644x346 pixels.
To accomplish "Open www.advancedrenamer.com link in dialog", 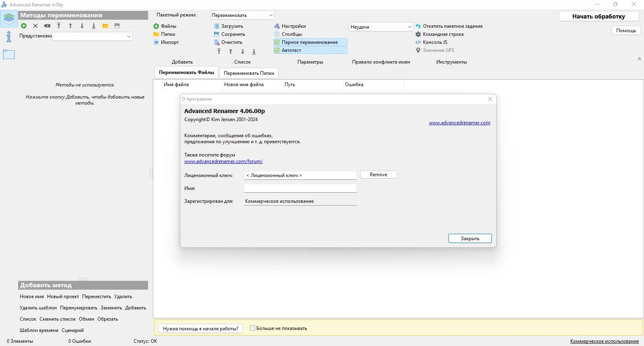I will [459, 123].
